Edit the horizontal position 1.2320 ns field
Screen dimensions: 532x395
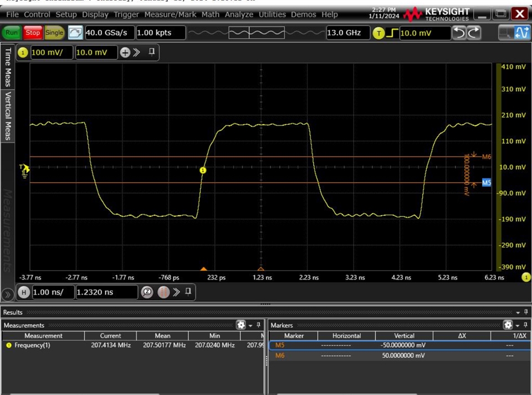[x=106, y=292]
